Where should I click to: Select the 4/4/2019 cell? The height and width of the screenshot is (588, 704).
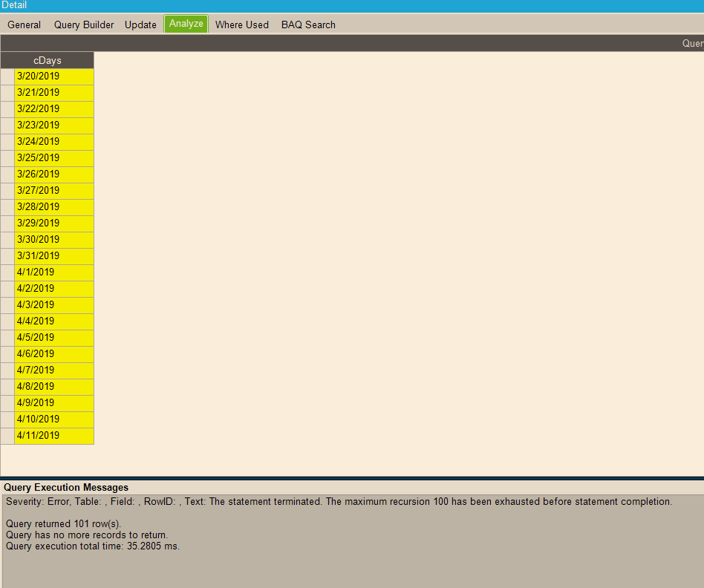click(54, 321)
